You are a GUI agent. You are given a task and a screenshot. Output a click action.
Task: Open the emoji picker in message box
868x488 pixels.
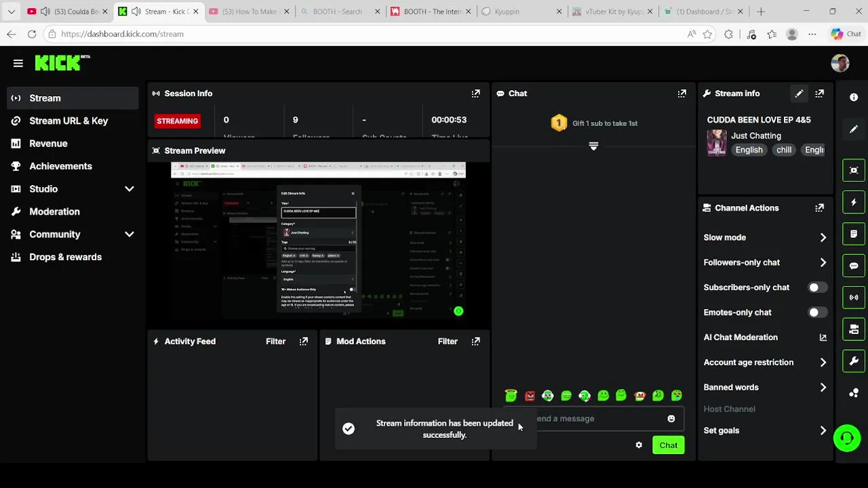(671, 419)
